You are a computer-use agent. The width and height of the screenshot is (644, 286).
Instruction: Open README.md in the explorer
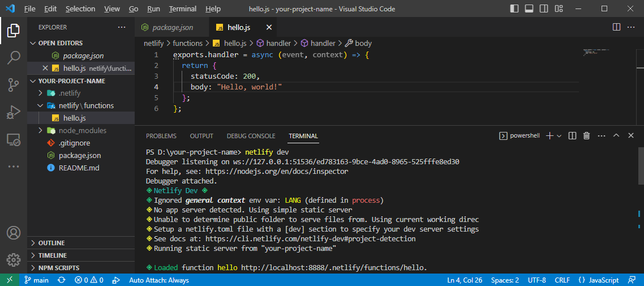(79, 168)
